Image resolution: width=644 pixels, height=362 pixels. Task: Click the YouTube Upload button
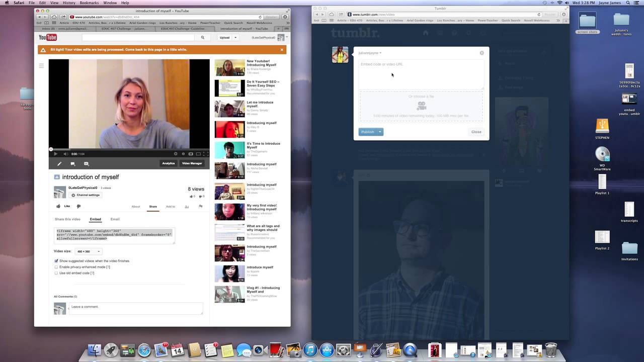pyautogui.click(x=225, y=38)
